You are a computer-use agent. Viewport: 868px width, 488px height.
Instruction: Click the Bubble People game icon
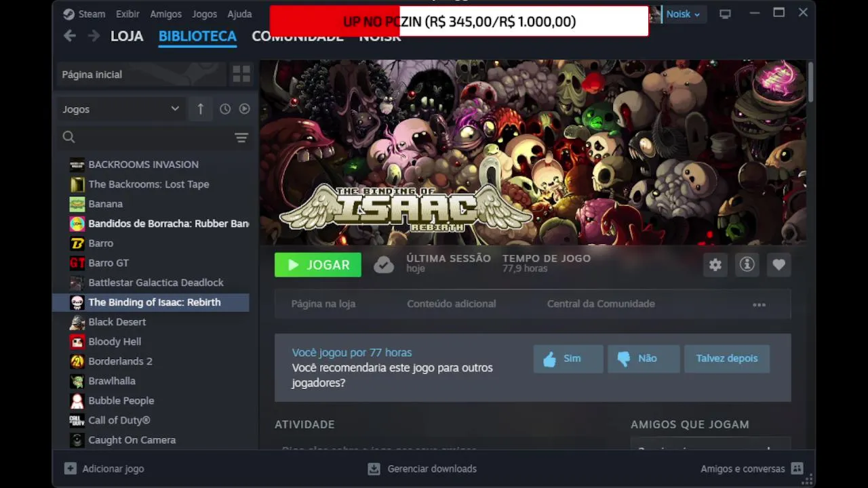[x=77, y=401]
